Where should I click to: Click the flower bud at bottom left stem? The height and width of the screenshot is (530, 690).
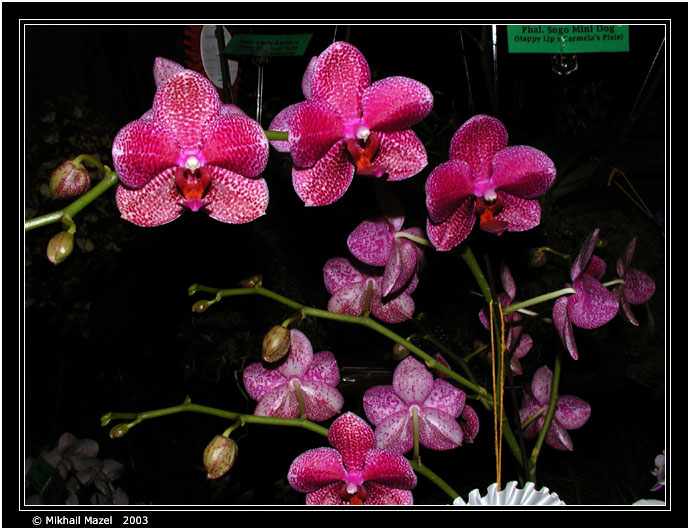click(219, 456)
